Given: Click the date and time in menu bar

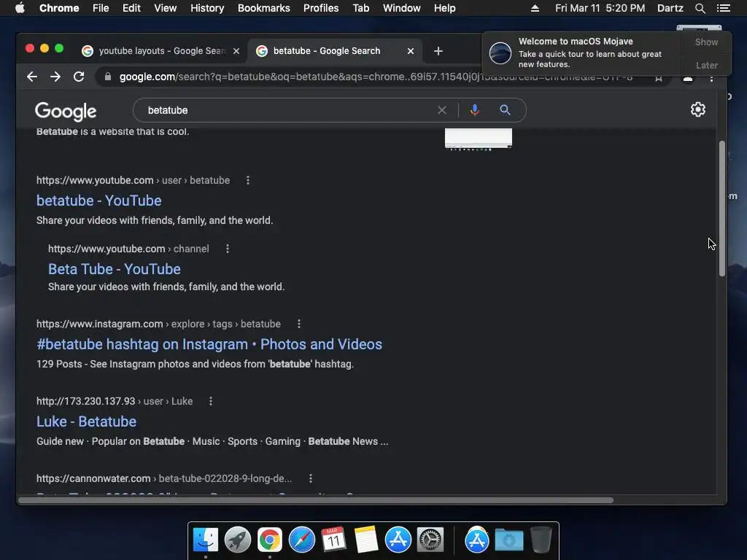Looking at the screenshot, I should pos(600,8).
